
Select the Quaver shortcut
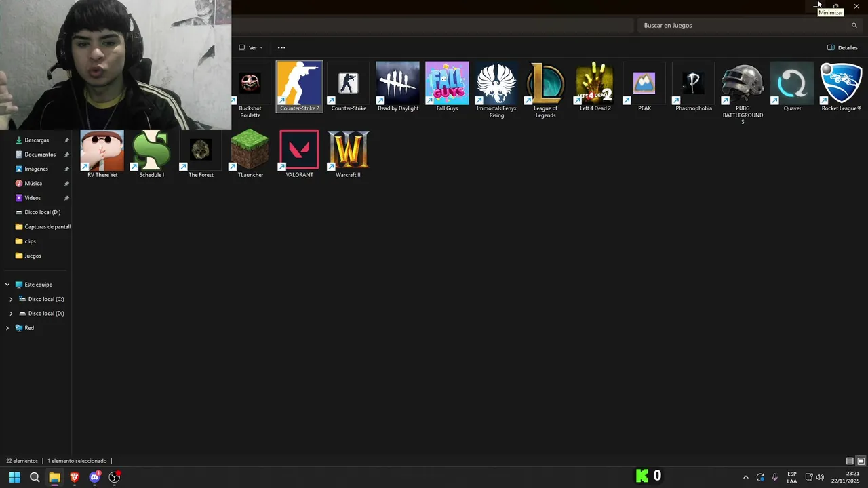[792, 87]
